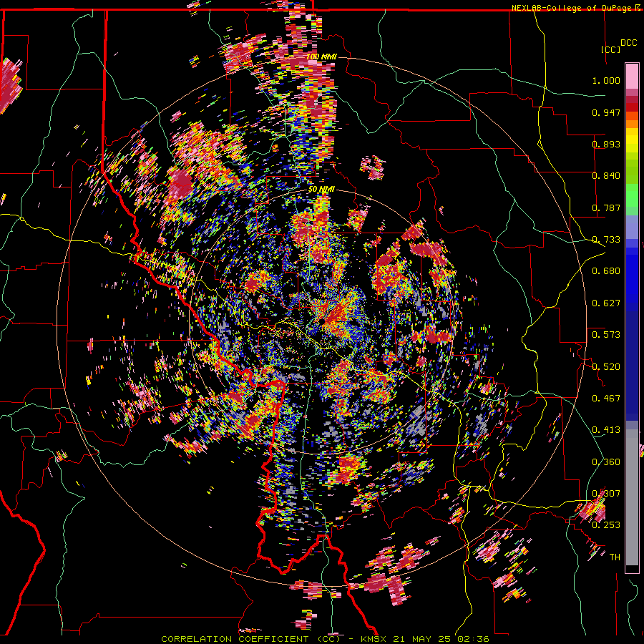The height and width of the screenshot is (644, 644).
Task: Click the Correlation Coefficient KMSX caption
Action: [325, 639]
